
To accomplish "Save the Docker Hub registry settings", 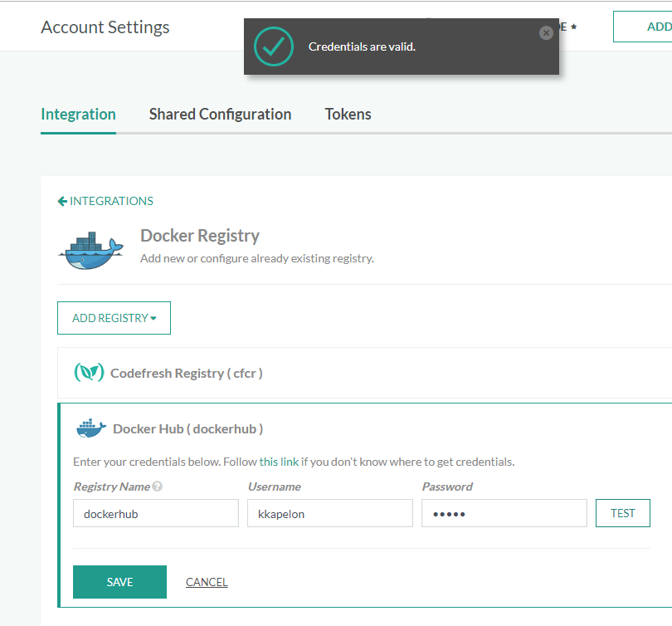I will coord(119,582).
